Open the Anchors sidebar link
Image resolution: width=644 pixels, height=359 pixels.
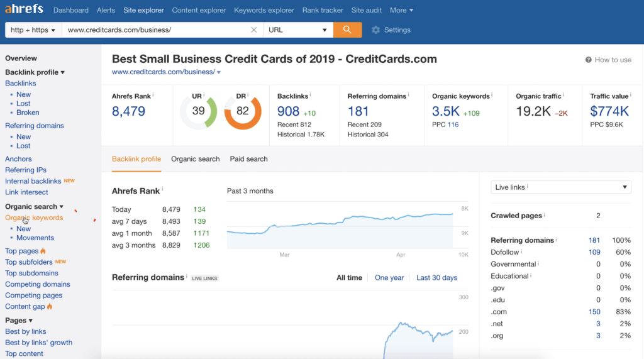(x=18, y=158)
